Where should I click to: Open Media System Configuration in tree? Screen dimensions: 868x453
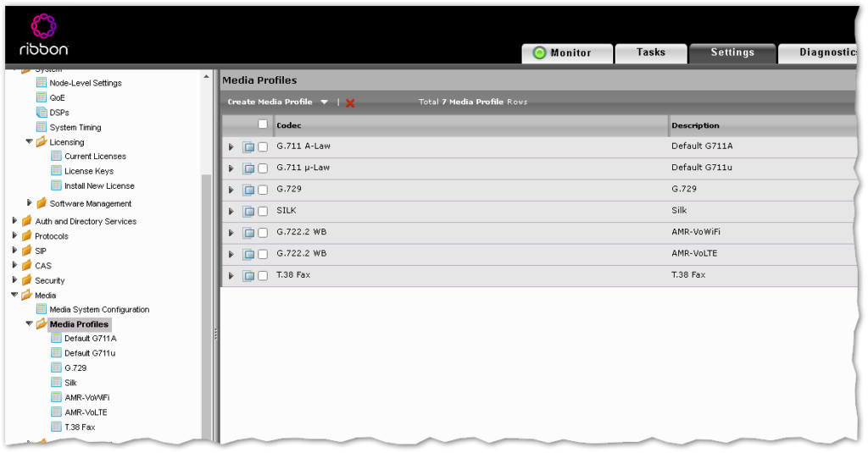99,310
